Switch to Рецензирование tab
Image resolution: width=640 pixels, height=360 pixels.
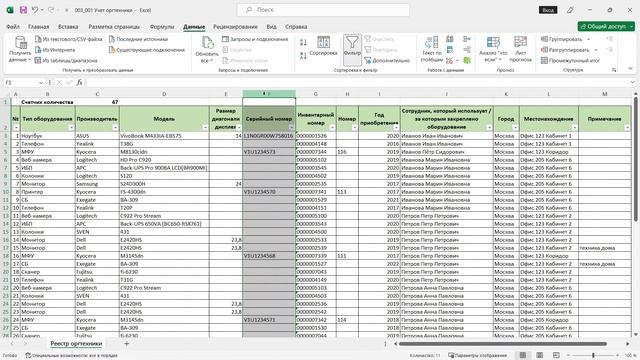coord(235,27)
